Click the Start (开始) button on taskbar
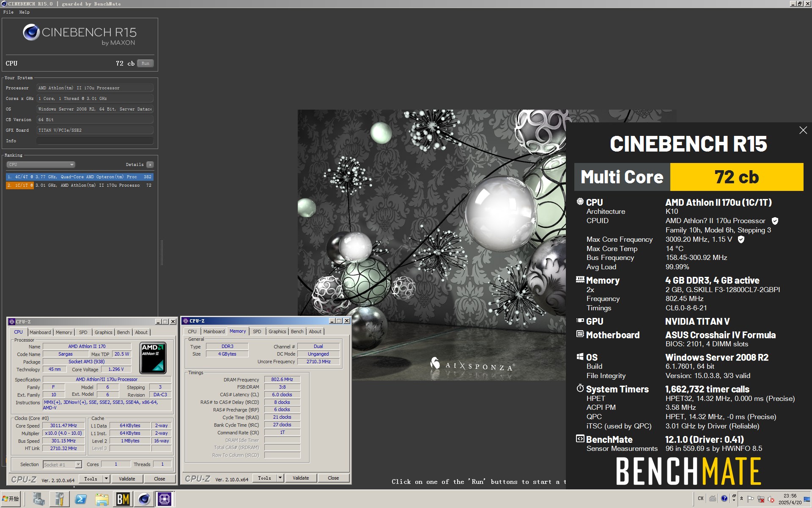Screen dimensions: 812x508 11,499
